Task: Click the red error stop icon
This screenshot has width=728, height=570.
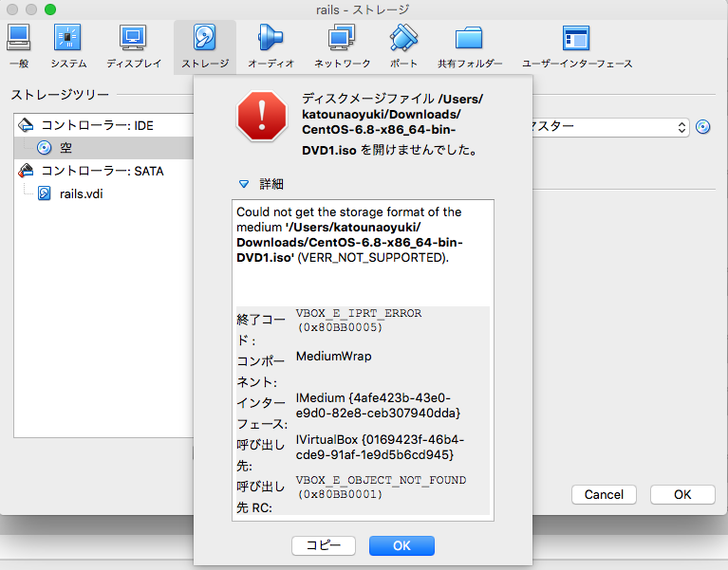Action: pyautogui.click(x=261, y=117)
